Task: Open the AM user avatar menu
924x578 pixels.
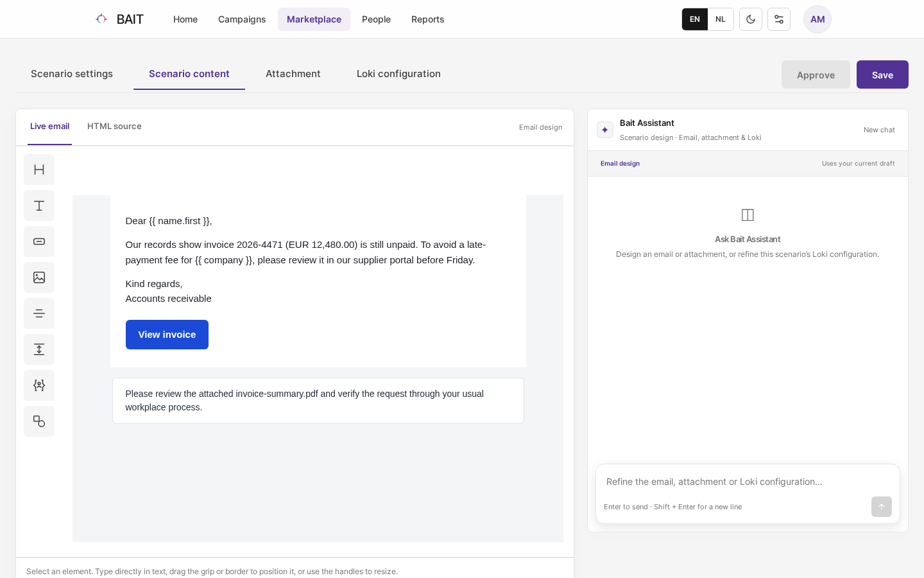Action: (x=817, y=19)
